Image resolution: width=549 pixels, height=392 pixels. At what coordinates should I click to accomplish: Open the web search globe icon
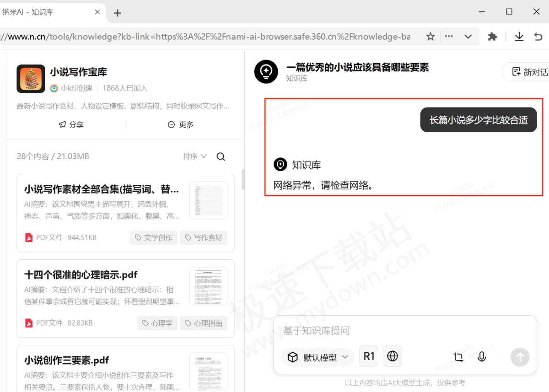click(393, 356)
